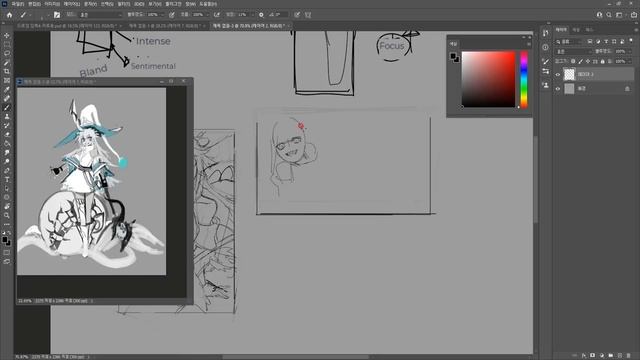This screenshot has width=640, height=360.
Task: Switch to the second document tab
Action: pos(166,26)
